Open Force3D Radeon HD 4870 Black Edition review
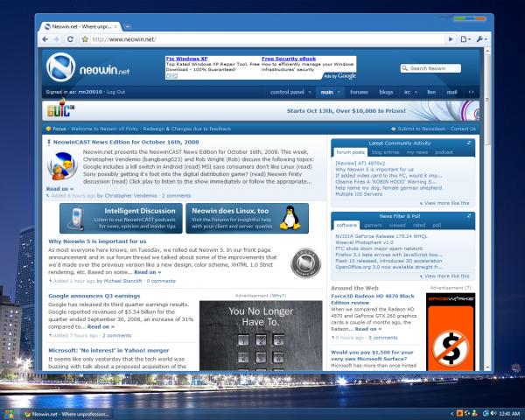Image resolution: width=525 pixels, height=420 pixels. pyautogui.click(x=373, y=299)
